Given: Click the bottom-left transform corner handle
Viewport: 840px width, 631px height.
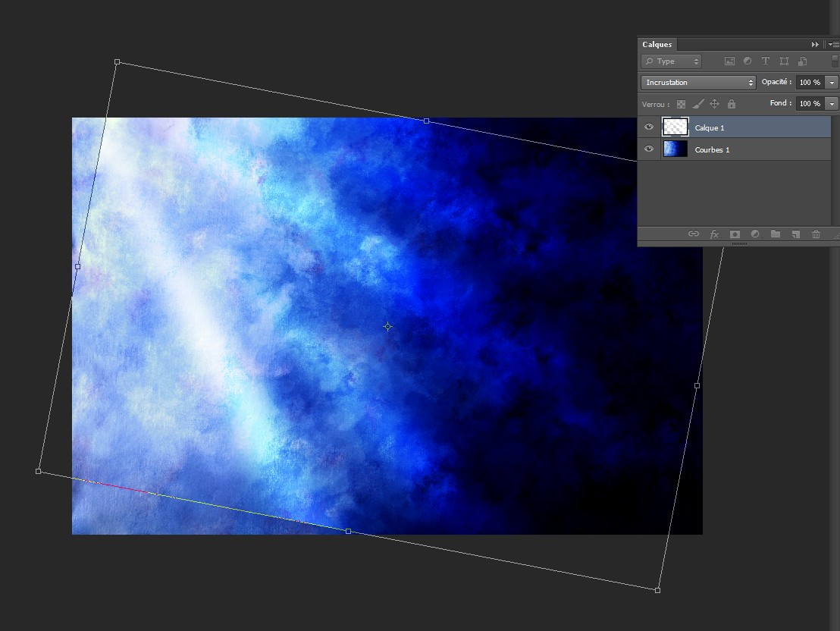Looking at the screenshot, I should click(38, 471).
